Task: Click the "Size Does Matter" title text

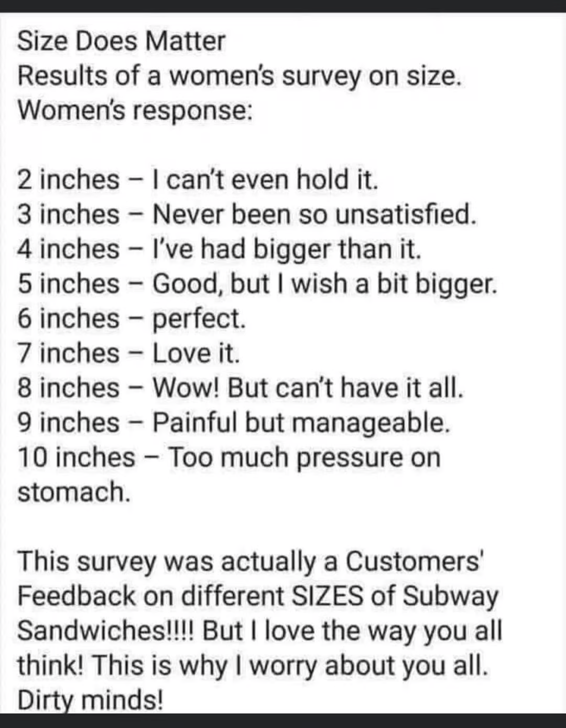Action: pyautogui.click(x=121, y=41)
